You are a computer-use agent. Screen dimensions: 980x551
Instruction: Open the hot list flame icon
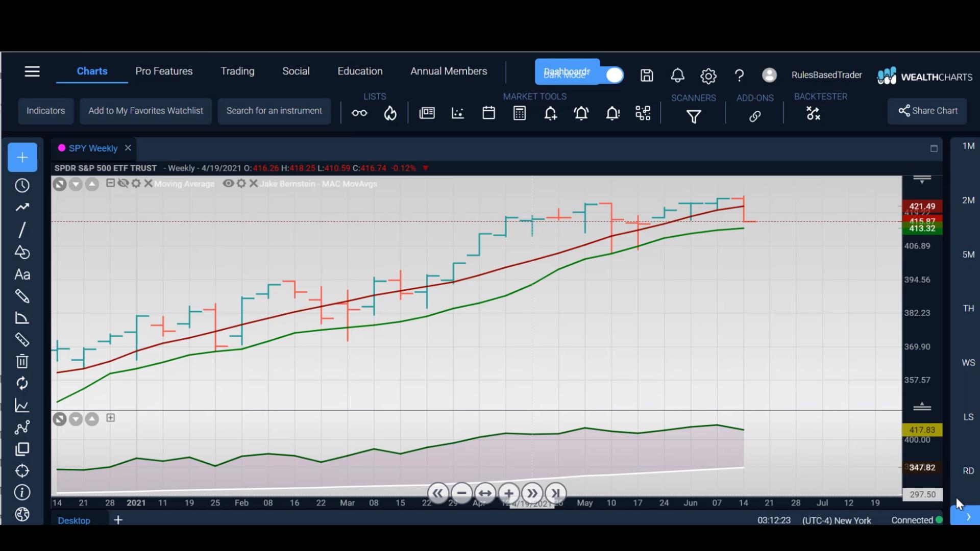pyautogui.click(x=390, y=113)
